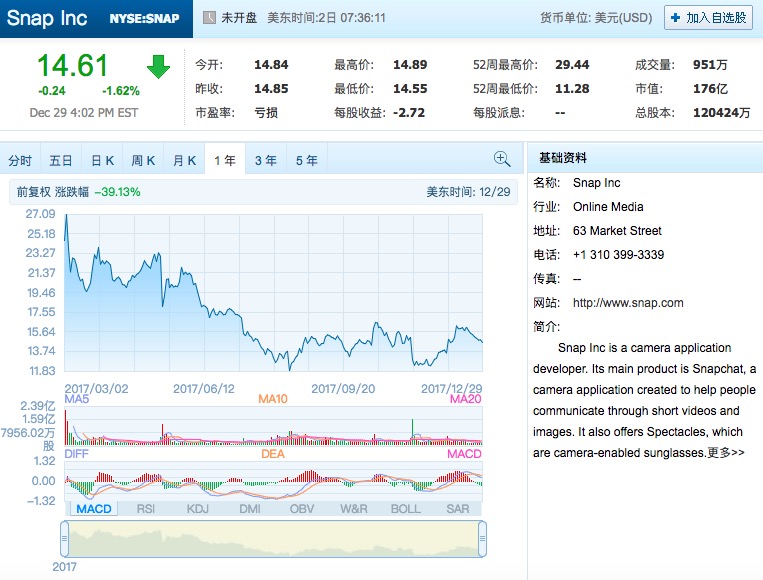Click the 基础资料 panel header

point(563,158)
